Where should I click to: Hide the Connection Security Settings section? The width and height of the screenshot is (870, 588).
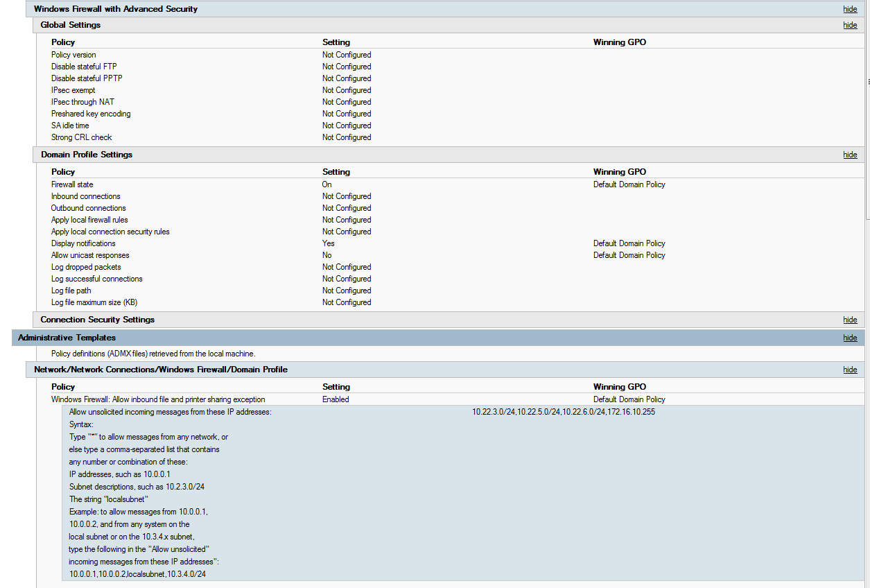tap(850, 319)
